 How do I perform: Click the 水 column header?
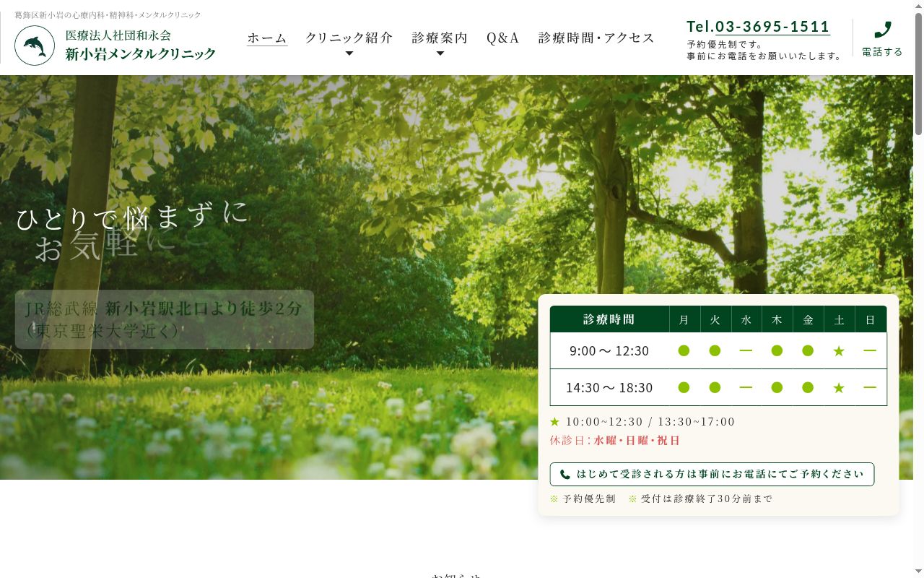[x=746, y=319]
